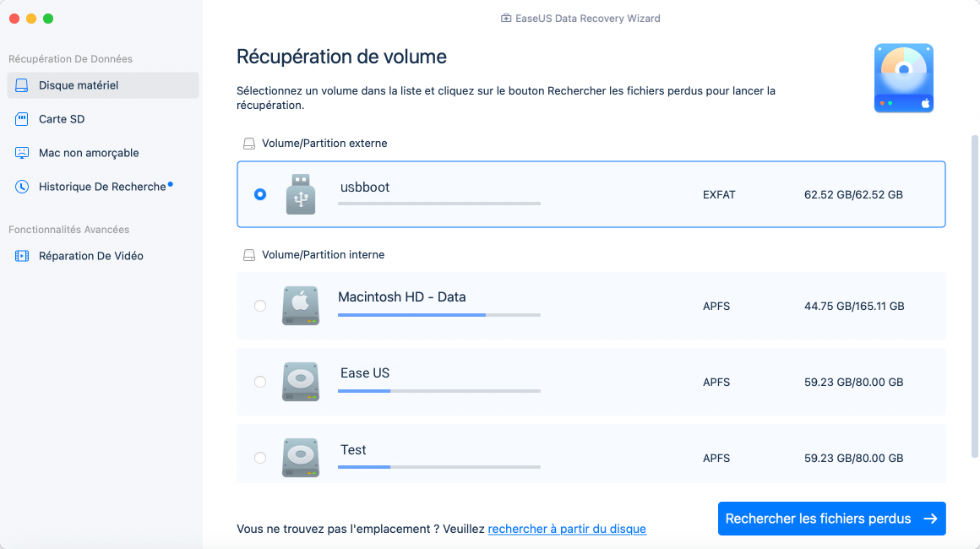Screen dimensions: 980x549
Task: Click size text in Test row
Action: 853,458
